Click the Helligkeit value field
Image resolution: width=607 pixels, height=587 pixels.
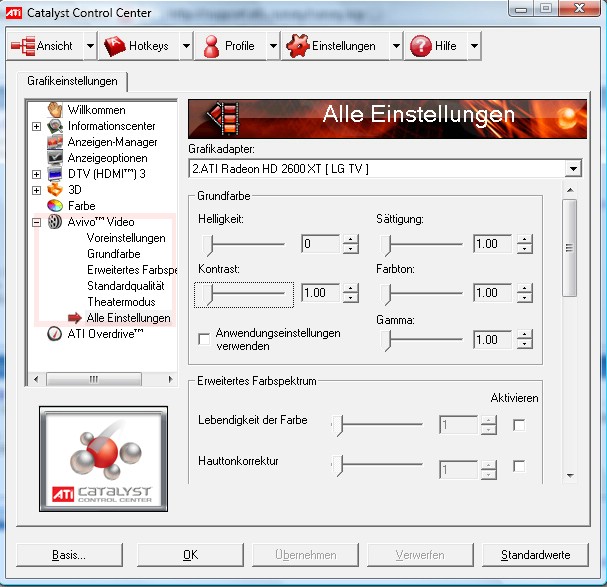point(321,244)
